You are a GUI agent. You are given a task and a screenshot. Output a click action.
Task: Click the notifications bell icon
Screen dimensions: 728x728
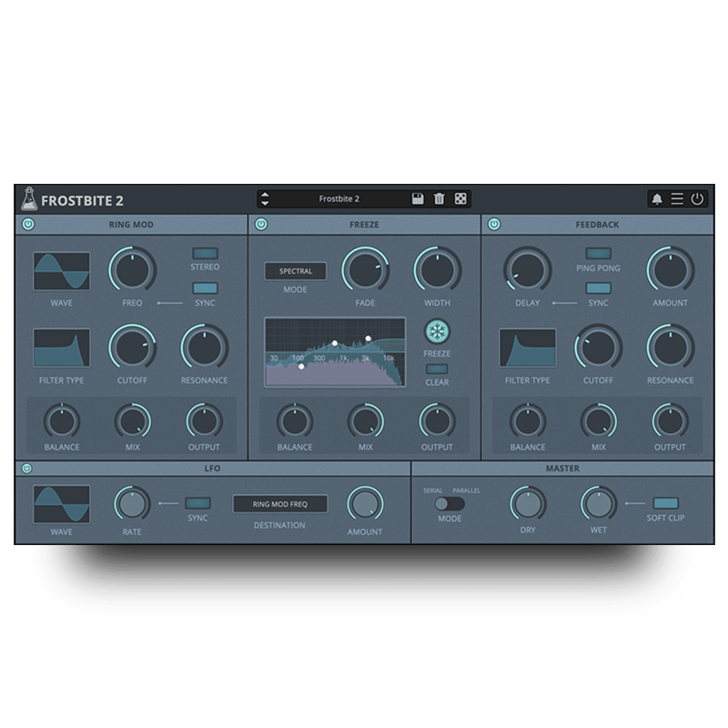pos(657,198)
